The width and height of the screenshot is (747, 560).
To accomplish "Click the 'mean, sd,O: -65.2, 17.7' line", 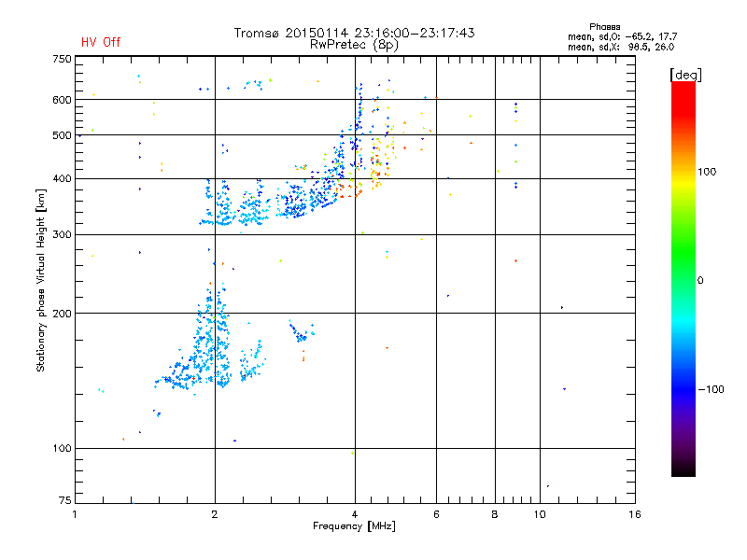I will coord(622,36).
